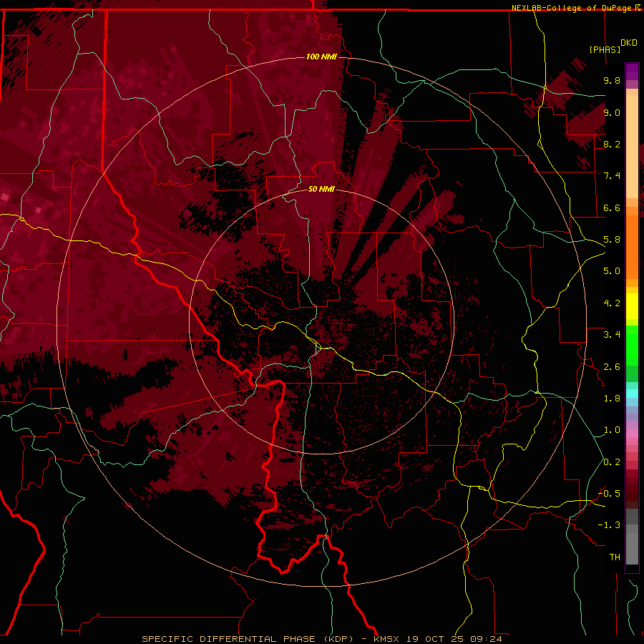
Task: Click the [PHAS] legend label
Action: pyautogui.click(x=605, y=49)
